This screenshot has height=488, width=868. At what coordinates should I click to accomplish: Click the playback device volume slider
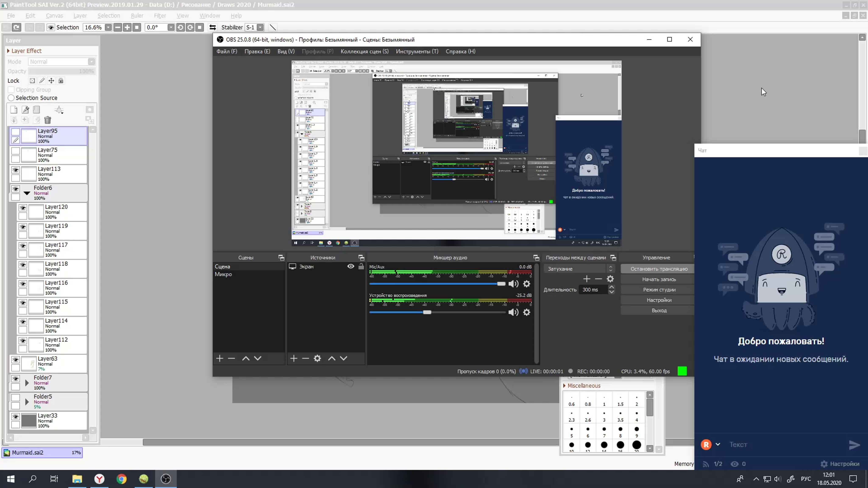click(x=437, y=313)
